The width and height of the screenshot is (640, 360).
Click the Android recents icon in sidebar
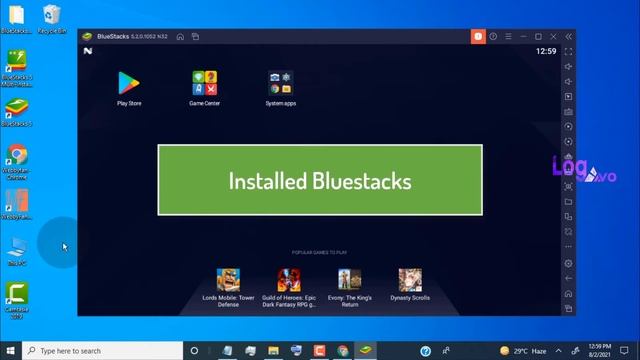pos(568,309)
